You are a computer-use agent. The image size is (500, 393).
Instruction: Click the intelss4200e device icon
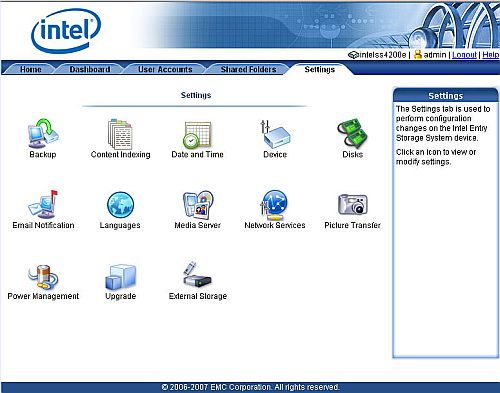tap(353, 55)
